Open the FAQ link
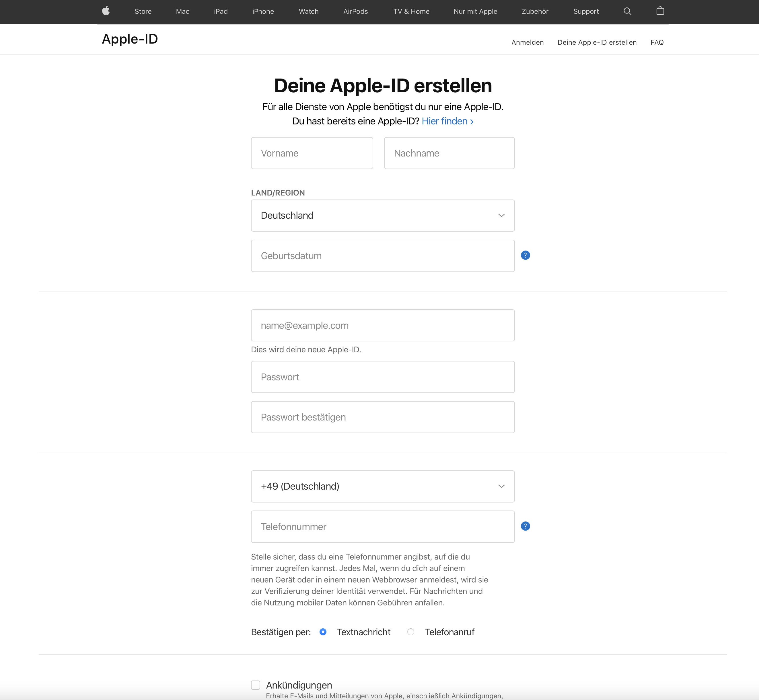 coord(657,42)
